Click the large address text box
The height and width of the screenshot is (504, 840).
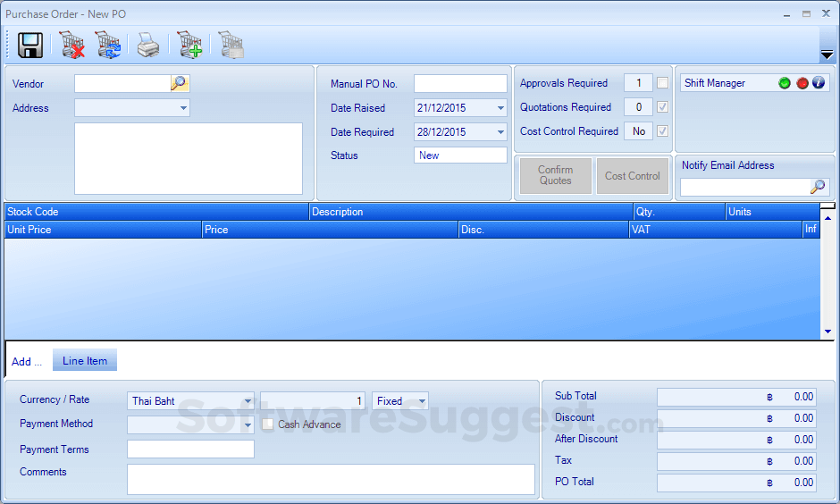point(189,158)
